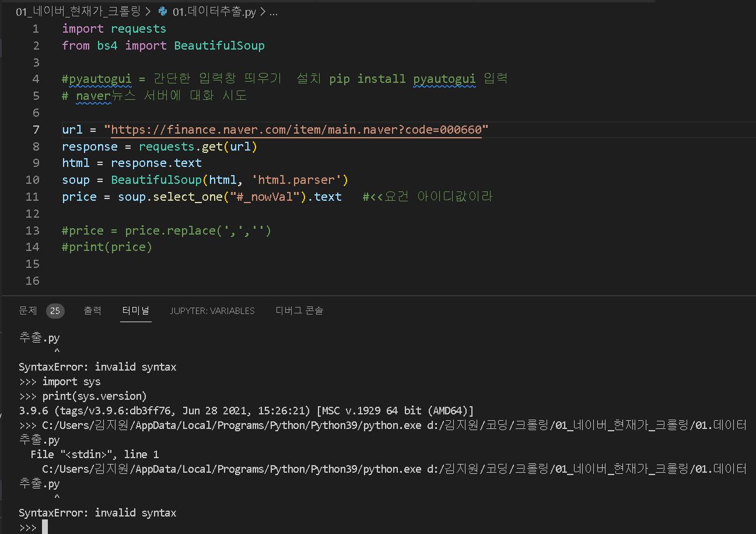Open breadcrumb folder 01_네이버_현재가_크롤링
Image resolution: width=756 pixels, height=534 pixels.
pyautogui.click(x=78, y=11)
